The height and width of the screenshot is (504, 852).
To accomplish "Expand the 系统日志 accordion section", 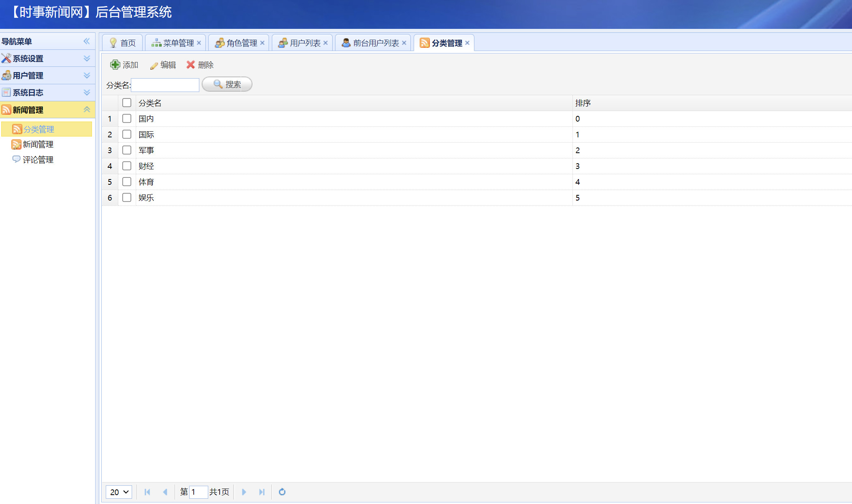I will point(87,92).
